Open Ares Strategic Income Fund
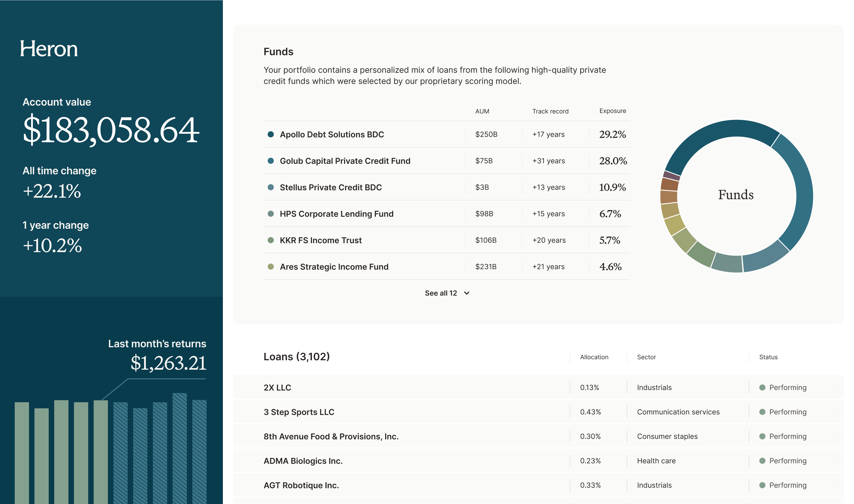854x504 pixels. point(334,267)
